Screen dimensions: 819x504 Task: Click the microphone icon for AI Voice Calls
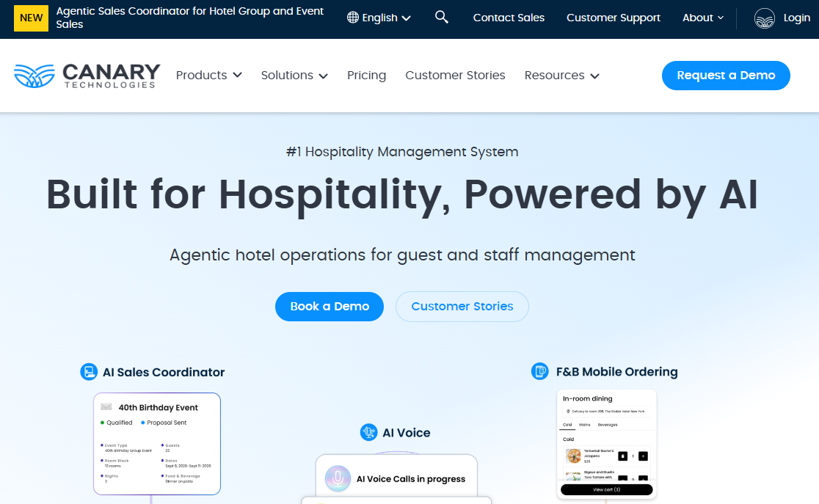click(x=338, y=478)
